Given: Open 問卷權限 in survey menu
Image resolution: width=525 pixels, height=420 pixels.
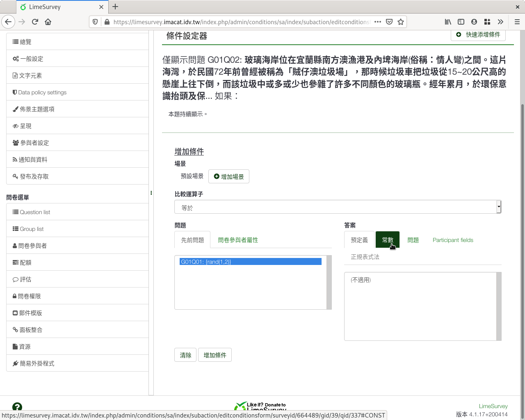Looking at the screenshot, I should coord(78,296).
